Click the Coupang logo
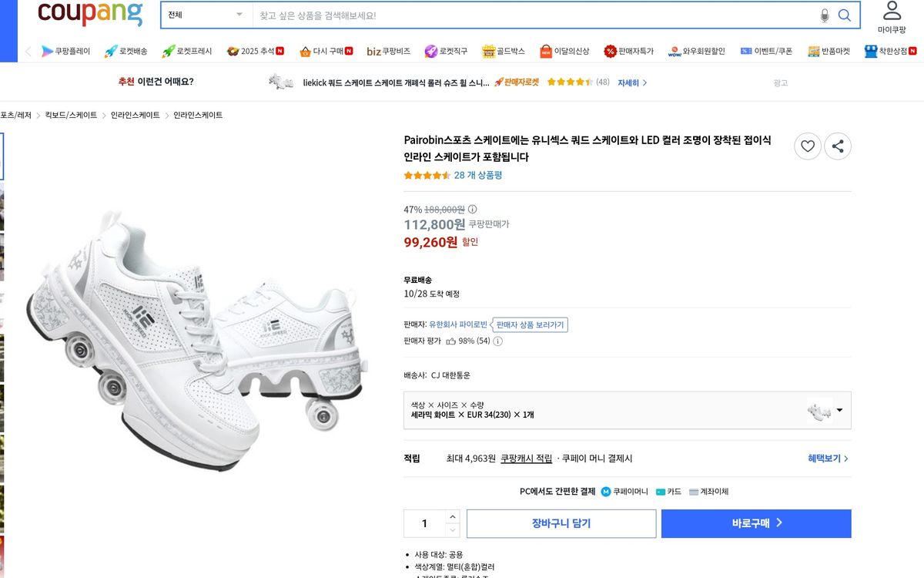The width and height of the screenshot is (924, 578). pos(90,14)
